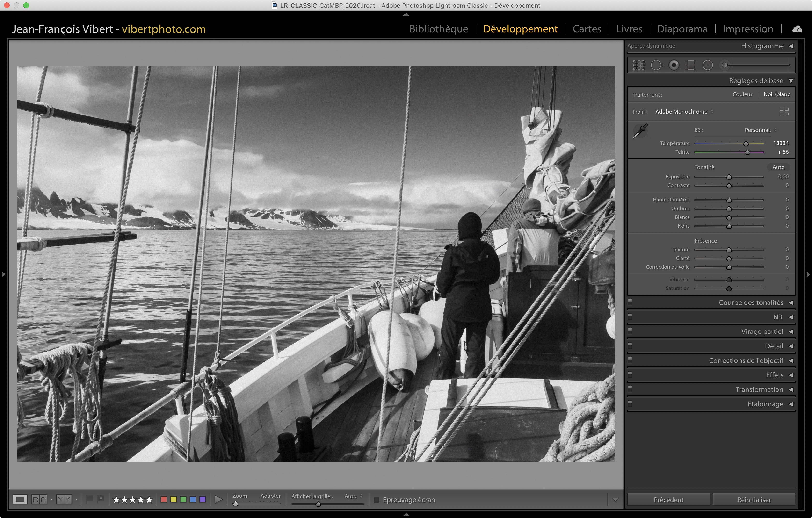The height and width of the screenshot is (518, 812).
Task: Click the Réinitialiser button
Action: click(754, 499)
